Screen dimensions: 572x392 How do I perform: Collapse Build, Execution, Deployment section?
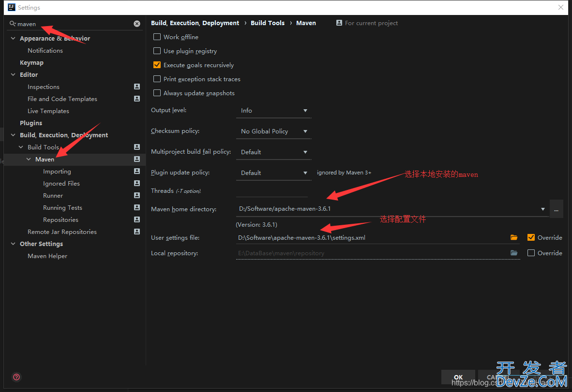click(x=13, y=135)
